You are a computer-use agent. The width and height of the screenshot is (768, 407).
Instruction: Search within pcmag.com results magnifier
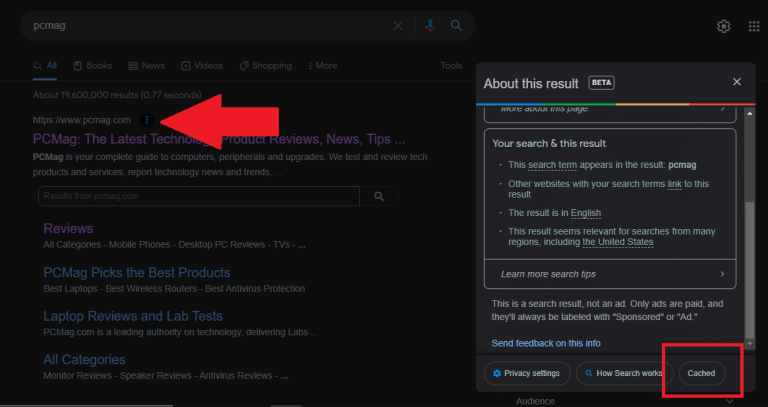coord(379,196)
